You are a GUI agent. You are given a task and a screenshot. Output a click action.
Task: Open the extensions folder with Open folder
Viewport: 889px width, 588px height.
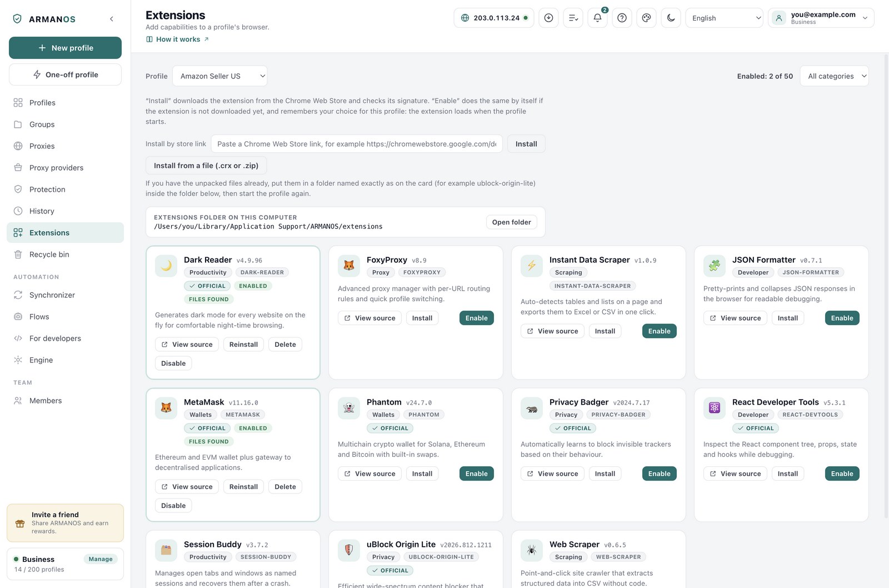(x=512, y=222)
